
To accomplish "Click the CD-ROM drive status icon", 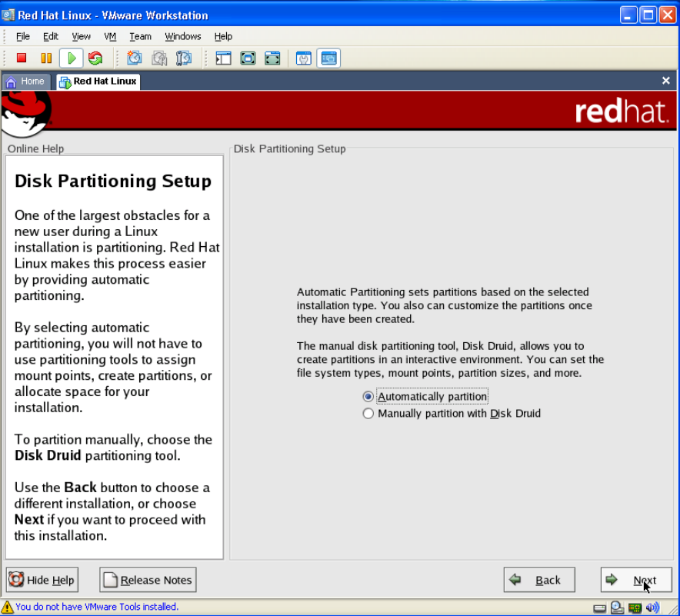I will (618, 608).
